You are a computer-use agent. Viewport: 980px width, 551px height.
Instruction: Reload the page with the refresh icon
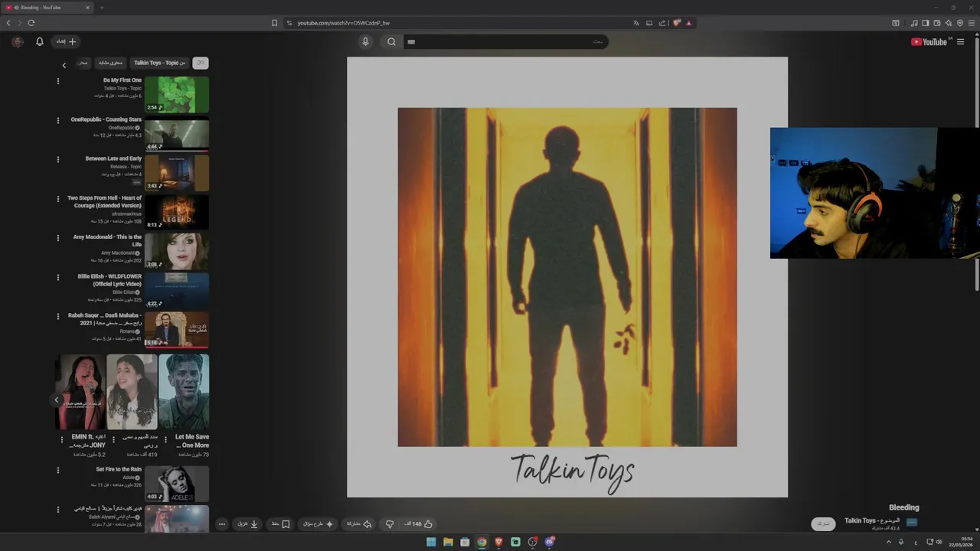31,23
